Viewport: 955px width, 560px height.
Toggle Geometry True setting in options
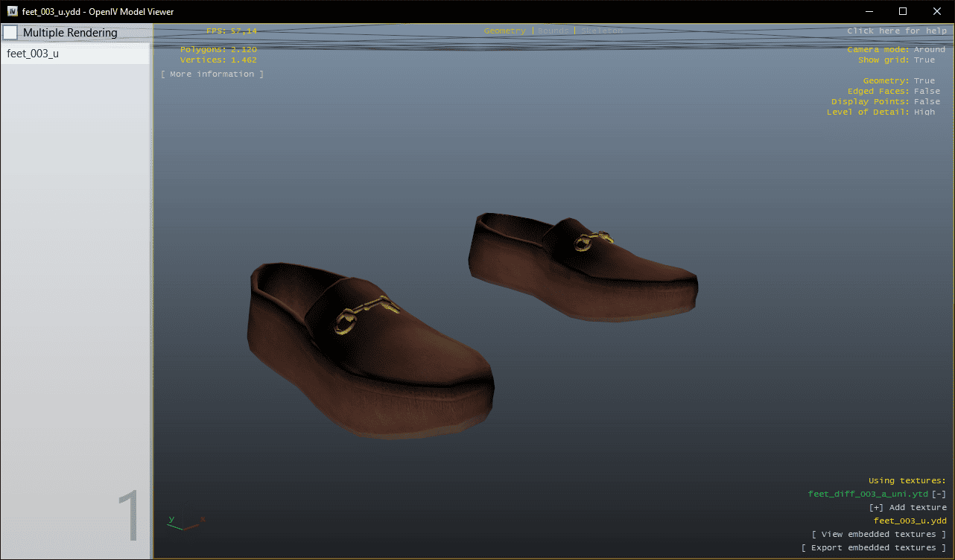point(924,80)
